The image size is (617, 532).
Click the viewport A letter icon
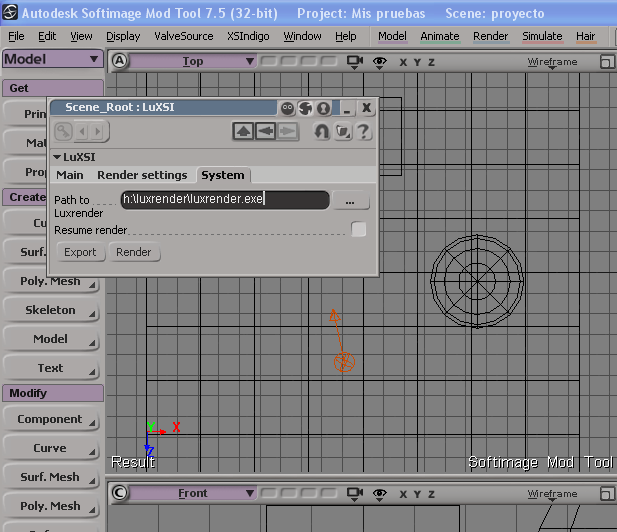(120, 61)
